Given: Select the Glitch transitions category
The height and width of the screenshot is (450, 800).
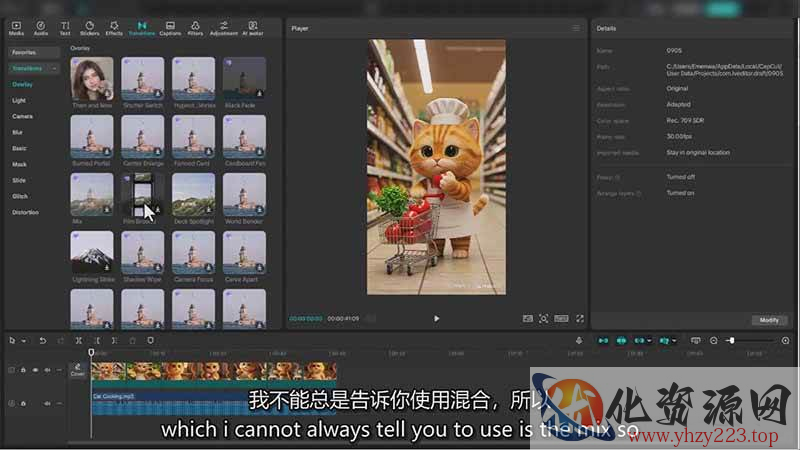Looking at the screenshot, I should 20,196.
